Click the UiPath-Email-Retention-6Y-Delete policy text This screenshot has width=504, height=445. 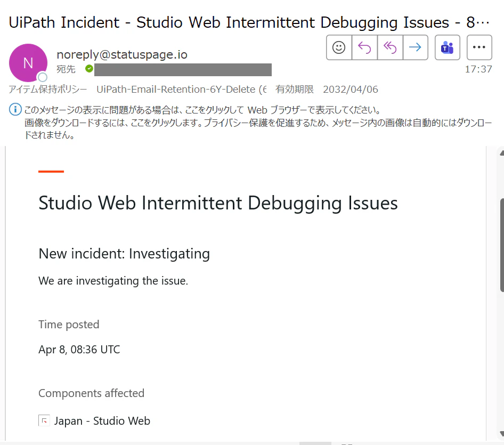(x=182, y=89)
